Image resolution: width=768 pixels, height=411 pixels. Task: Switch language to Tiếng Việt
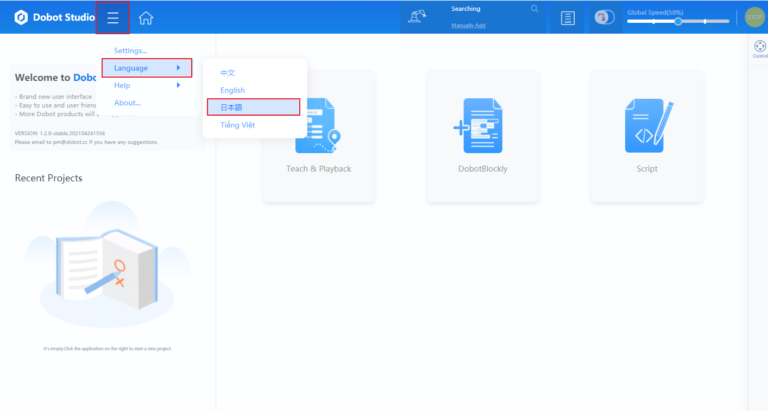coord(237,125)
